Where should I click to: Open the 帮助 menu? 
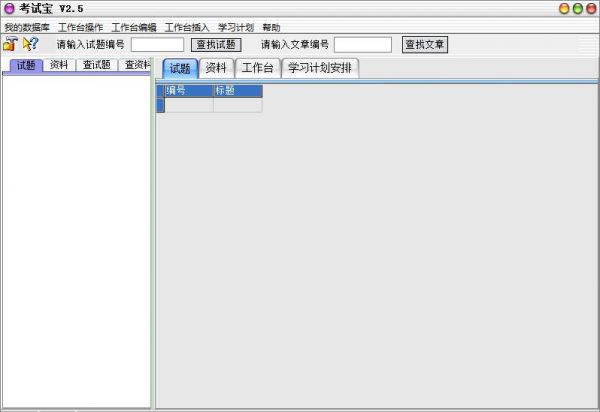[271, 28]
